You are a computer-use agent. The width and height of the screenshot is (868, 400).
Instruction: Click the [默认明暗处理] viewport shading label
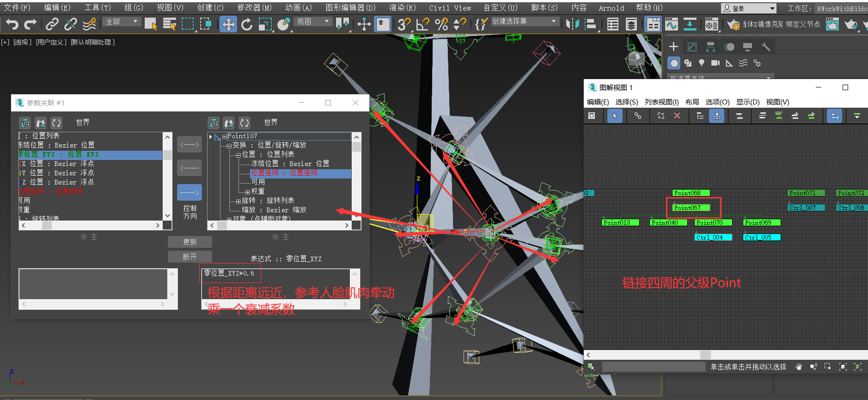(92, 42)
